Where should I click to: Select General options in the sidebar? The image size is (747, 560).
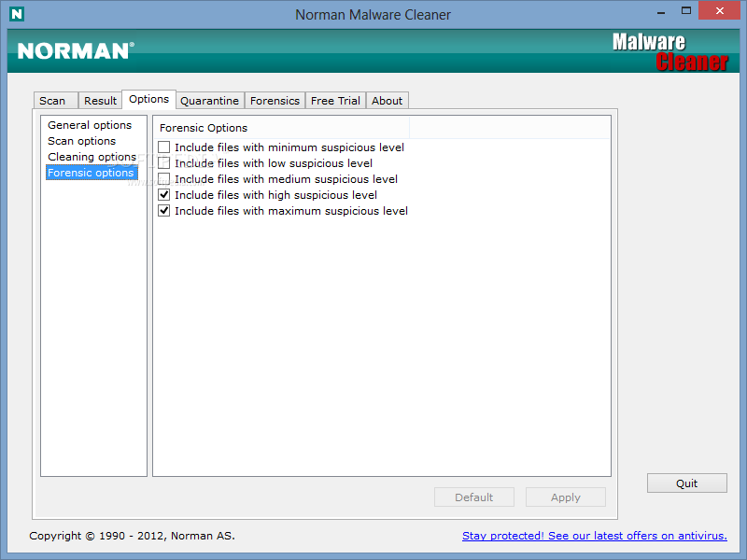(x=90, y=125)
